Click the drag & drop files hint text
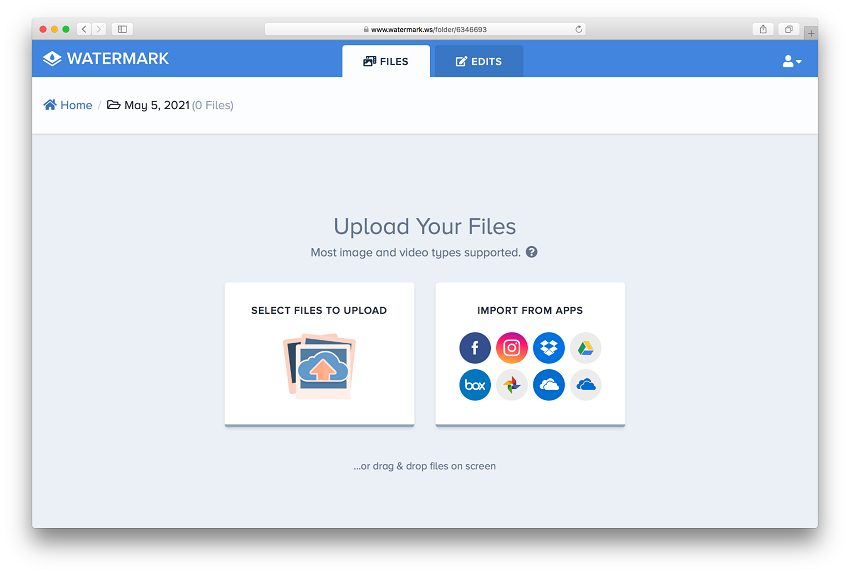This screenshot has height=574, width=850. [424, 466]
